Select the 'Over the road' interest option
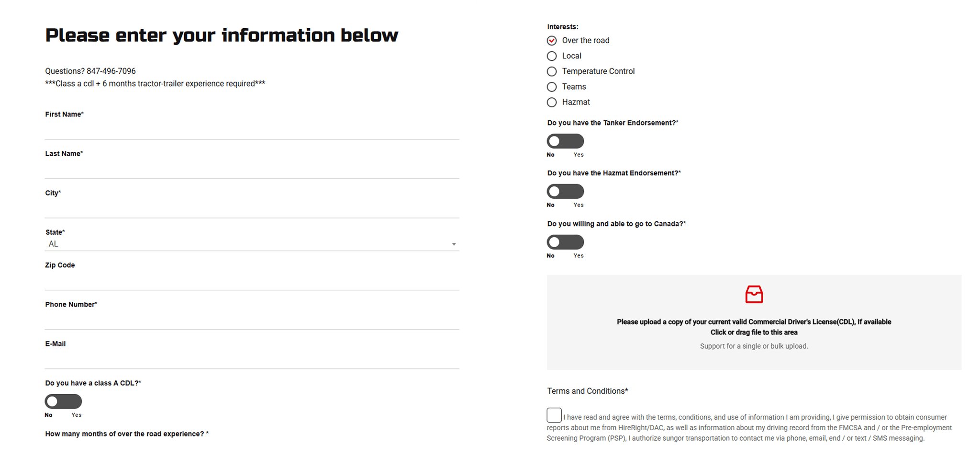Viewport: 980px width, 457px height. (551, 40)
